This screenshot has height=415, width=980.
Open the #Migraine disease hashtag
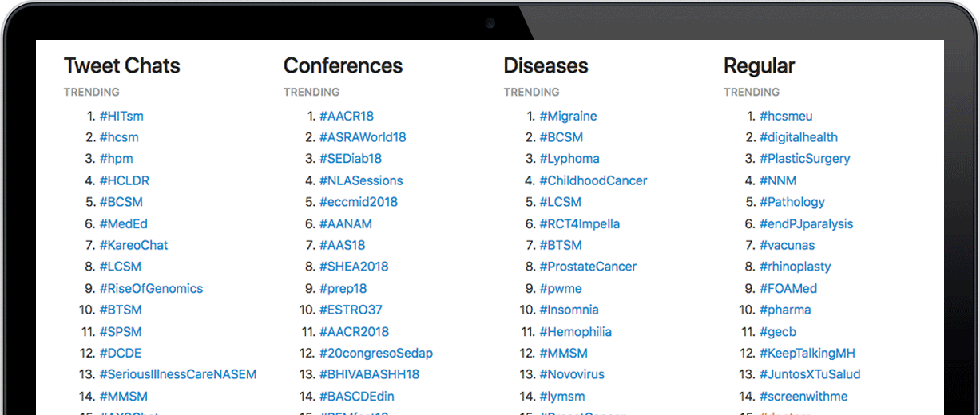(x=568, y=116)
